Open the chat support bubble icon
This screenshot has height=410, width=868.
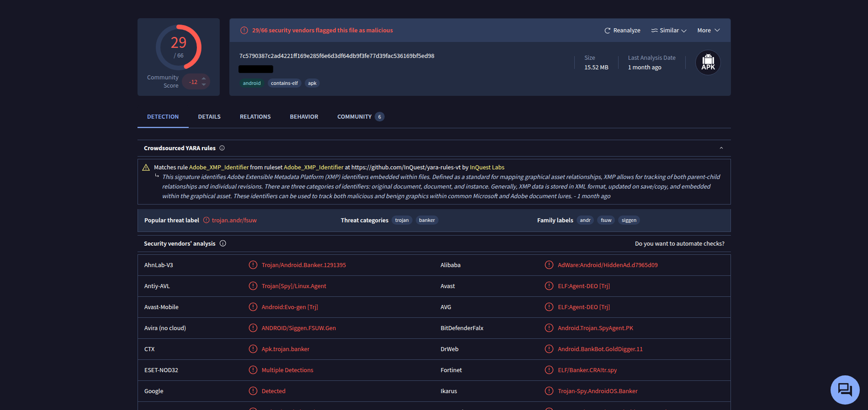click(845, 390)
